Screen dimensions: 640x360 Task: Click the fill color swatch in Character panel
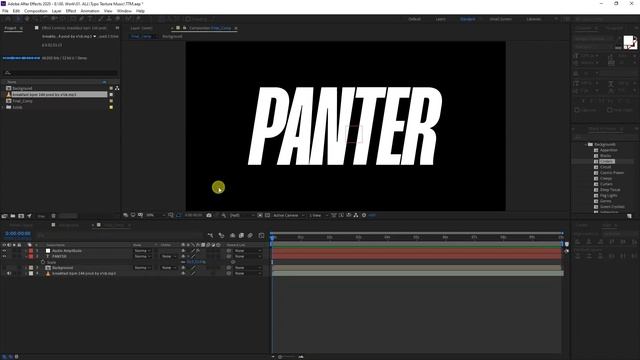click(628, 40)
